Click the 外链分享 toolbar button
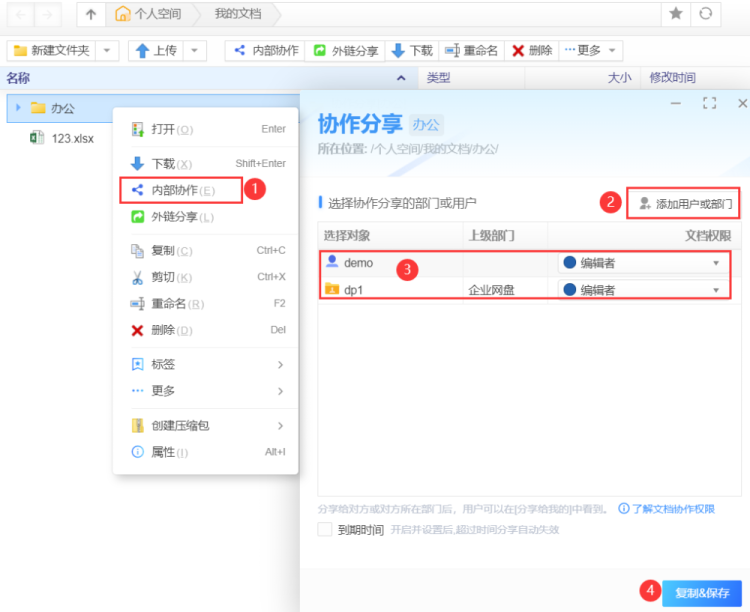The width and height of the screenshot is (750, 612). tap(345, 50)
